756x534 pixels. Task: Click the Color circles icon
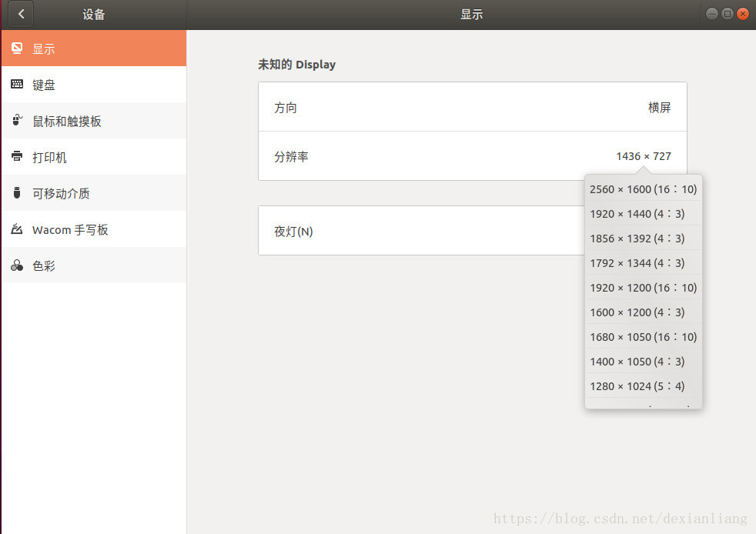pos(17,265)
